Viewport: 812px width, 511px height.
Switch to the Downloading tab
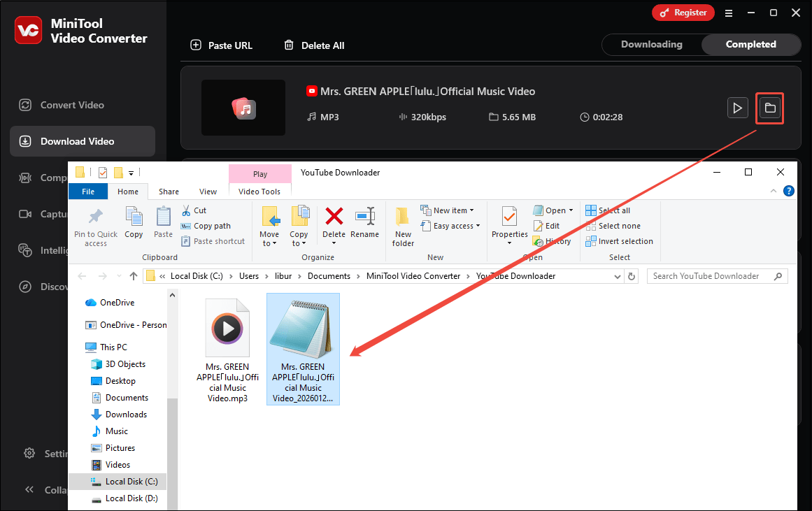(x=653, y=44)
